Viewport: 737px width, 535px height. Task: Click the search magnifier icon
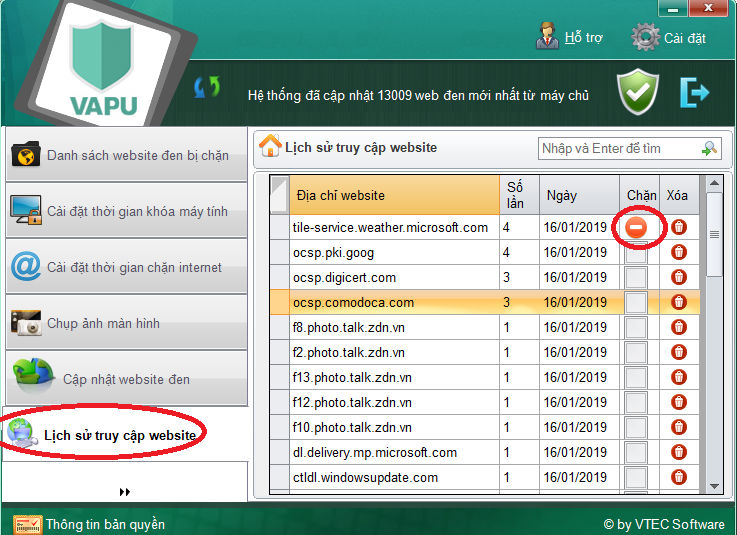click(x=709, y=149)
